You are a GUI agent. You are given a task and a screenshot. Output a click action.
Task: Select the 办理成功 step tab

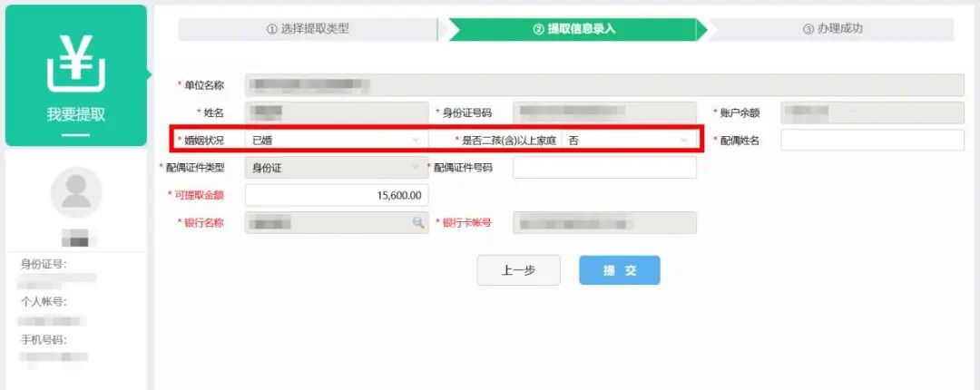point(832,29)
